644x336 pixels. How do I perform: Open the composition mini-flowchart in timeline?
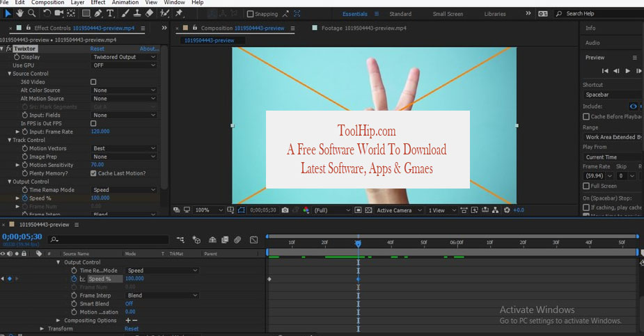[180, 239]
